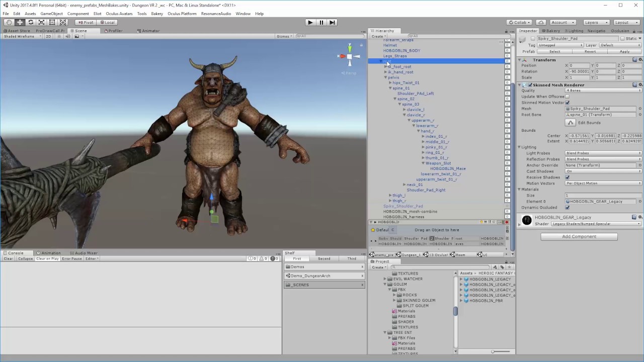
Task: Select the Rect transform tool
Action: tap(52, 22)
